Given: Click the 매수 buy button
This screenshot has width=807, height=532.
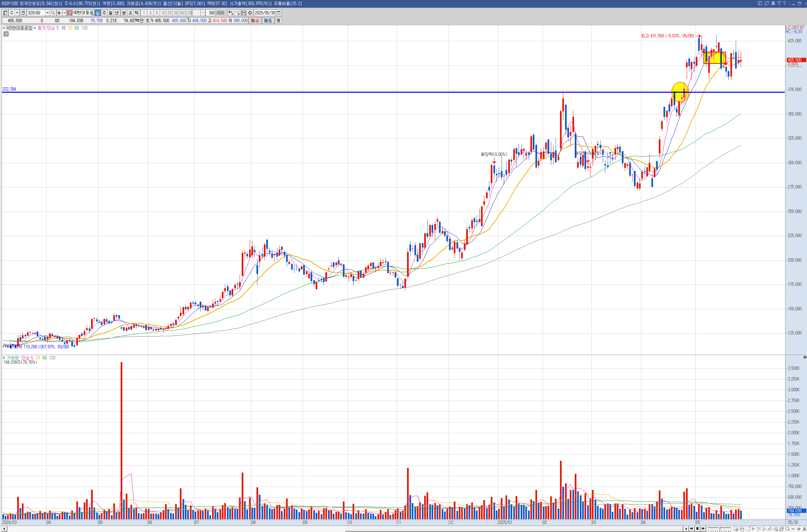Looking at the screenshot, I should 255,21.
